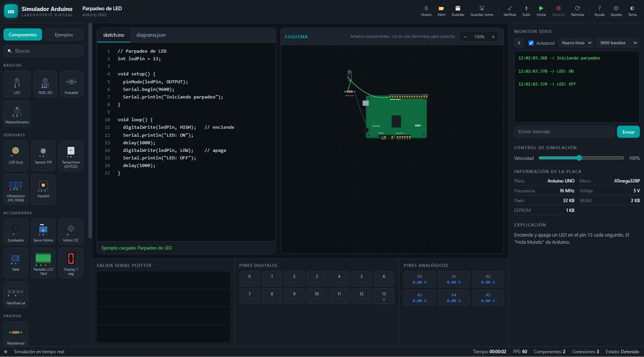The height and width of the screenshot is (357, 644).
Task: Click digital pin 7 cell
Action: tap(250, 296)
